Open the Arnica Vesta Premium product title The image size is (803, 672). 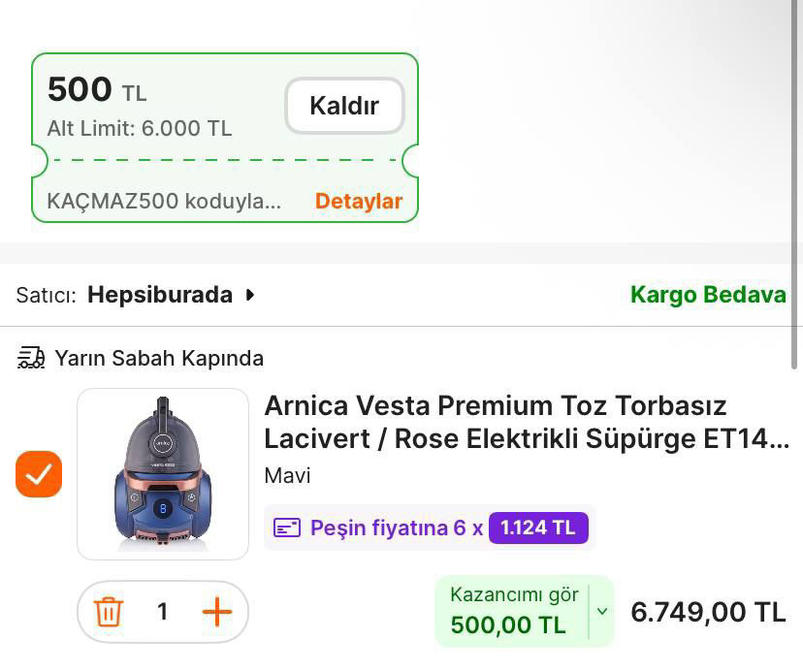pos(524,422)
